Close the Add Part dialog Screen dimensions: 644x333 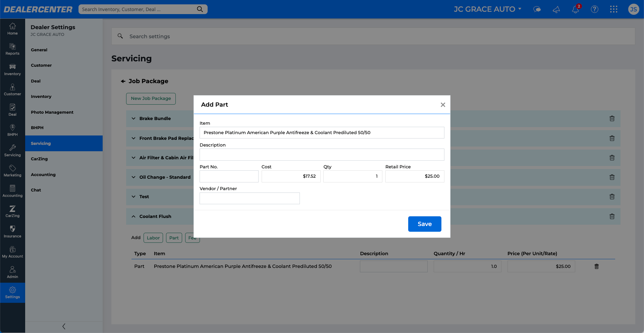coord(443,105)
